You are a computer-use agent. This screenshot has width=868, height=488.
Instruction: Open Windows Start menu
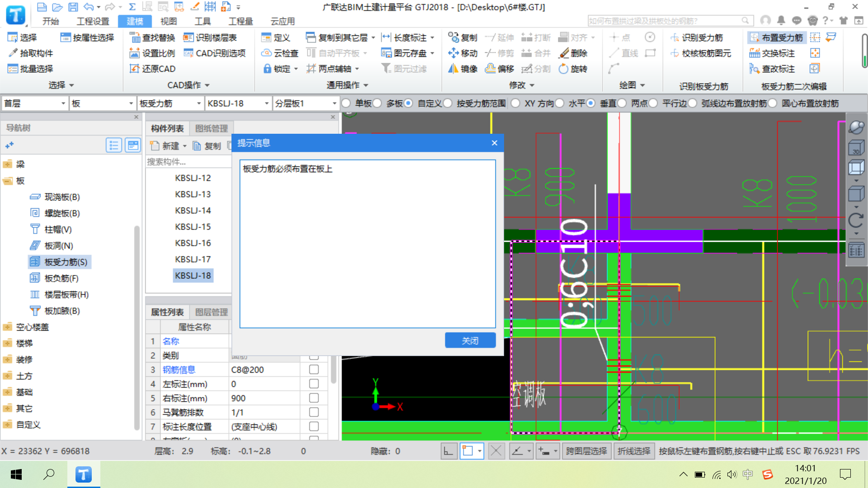click(16, 474)
